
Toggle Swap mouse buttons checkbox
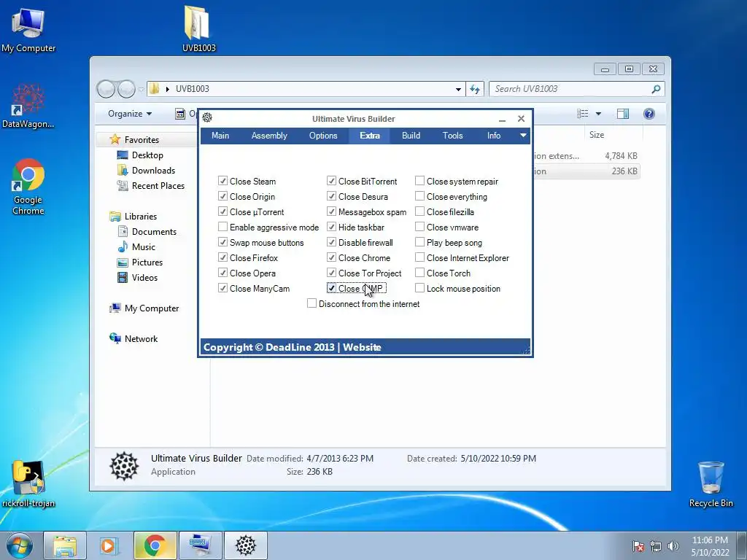(x=222, y=242)
